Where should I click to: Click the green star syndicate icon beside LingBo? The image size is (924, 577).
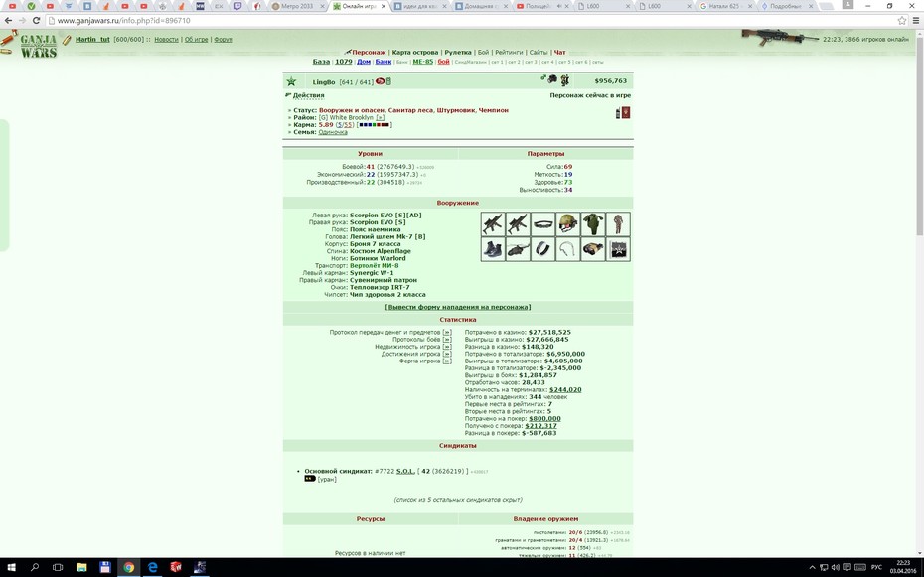pyautogui.click(x=291, y=81)
